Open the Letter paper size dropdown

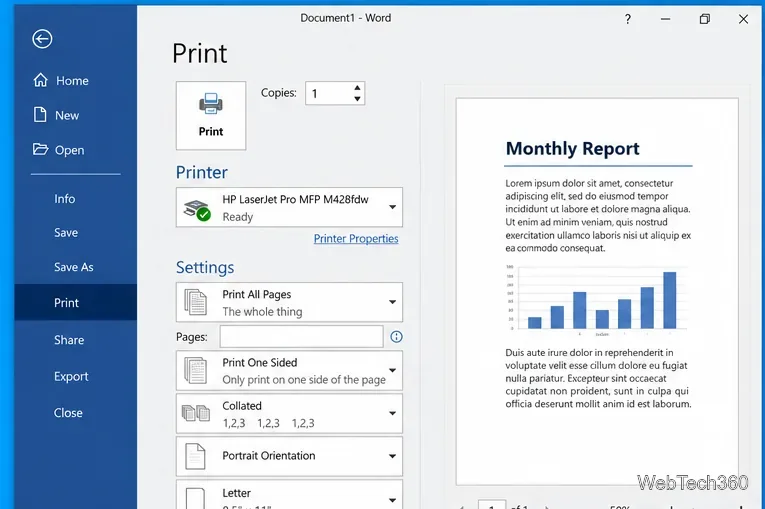[289, 494]
